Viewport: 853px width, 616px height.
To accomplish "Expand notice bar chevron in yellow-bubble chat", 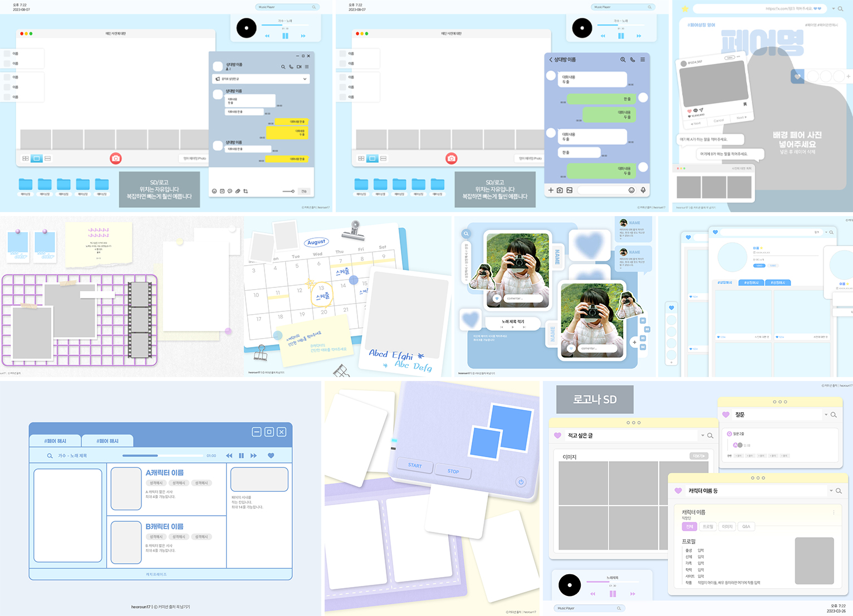I will [305, 79].
